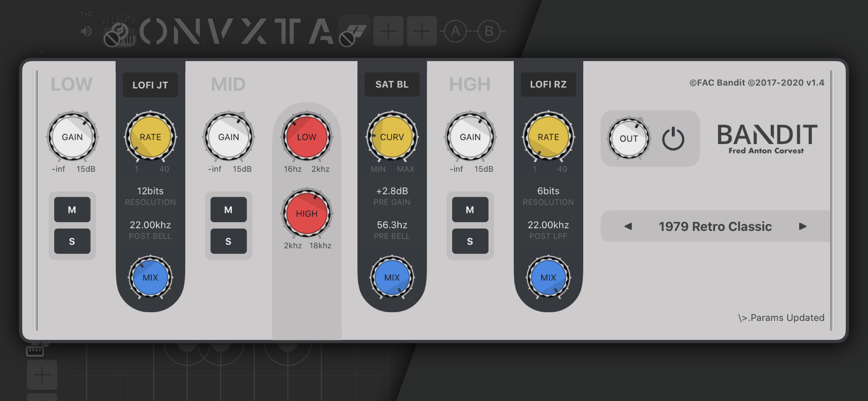868x401 pixels.
Task: Click the A compare circle icon
Action: coord(455,31)
